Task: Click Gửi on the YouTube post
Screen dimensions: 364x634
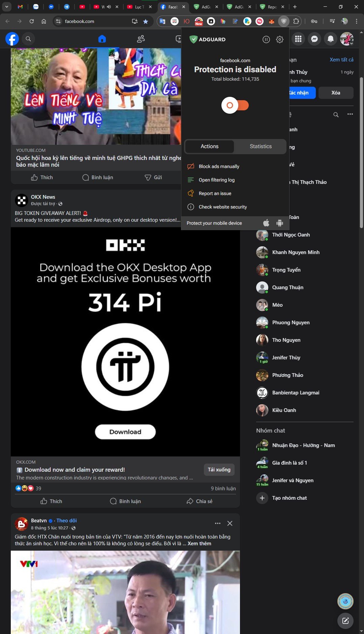Action: tap(153, 177)
